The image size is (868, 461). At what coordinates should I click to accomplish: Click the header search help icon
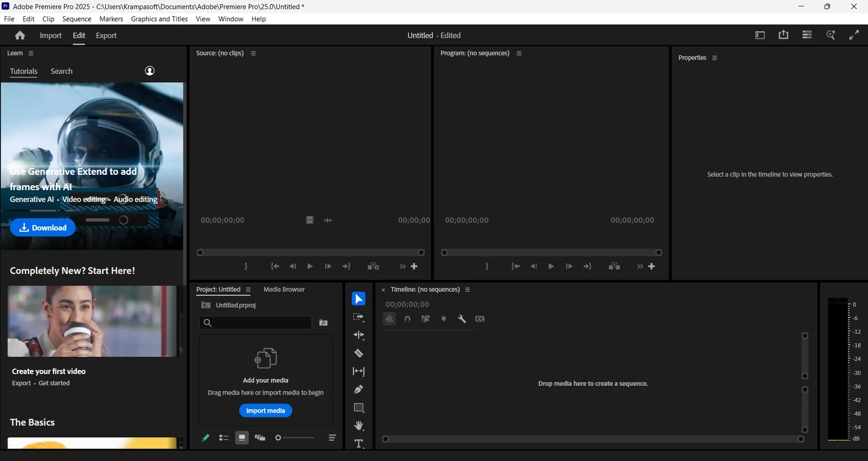(831, 35)
